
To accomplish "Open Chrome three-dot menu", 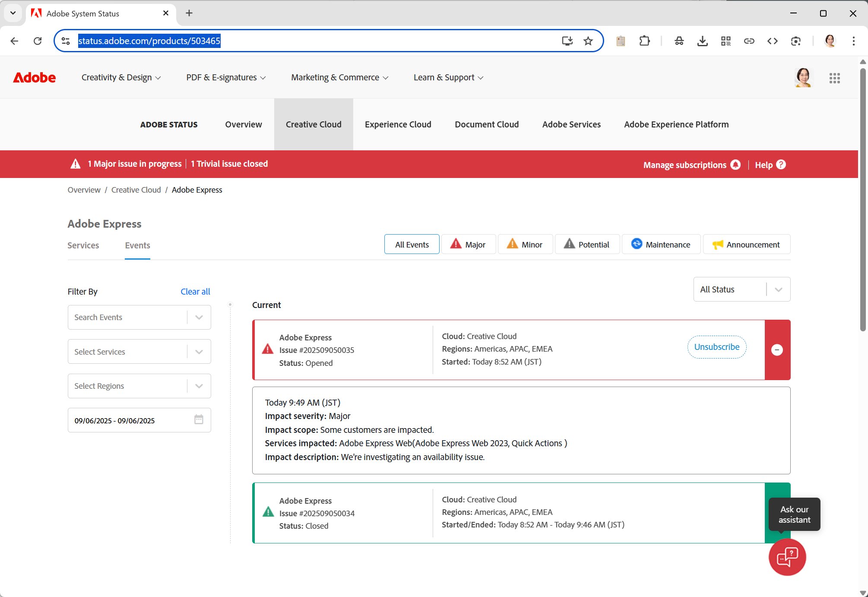I will point(853,41).
